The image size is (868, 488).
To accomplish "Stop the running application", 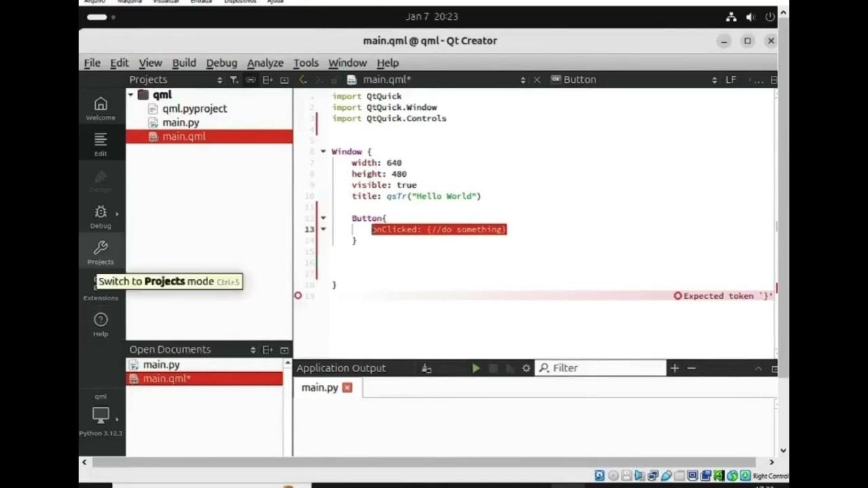I will pos(493,368).
